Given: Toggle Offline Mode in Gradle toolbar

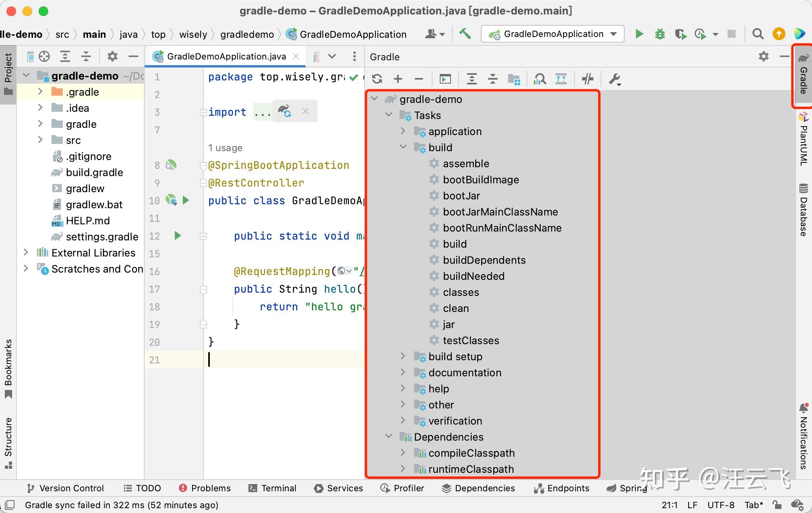Looking at the screenshot, I should (587, 79).
